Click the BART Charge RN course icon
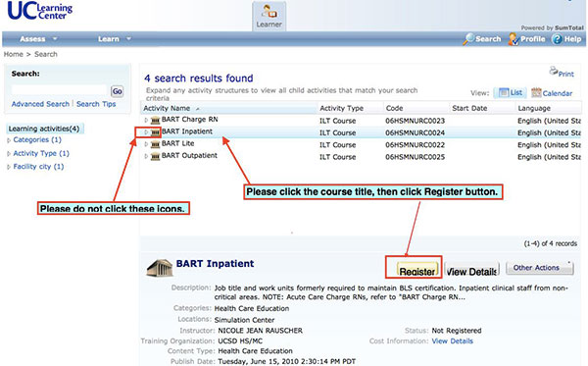The image size is (588, 366). tap(155, 121)
